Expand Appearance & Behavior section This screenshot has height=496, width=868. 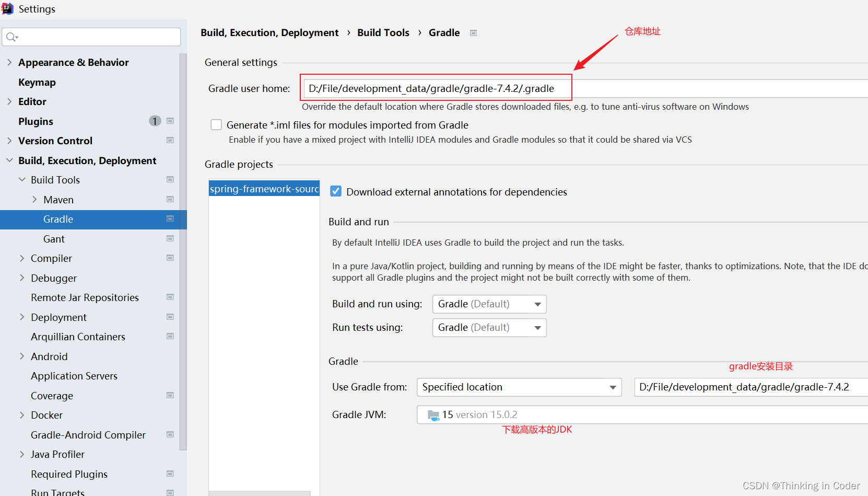[9, 62]
